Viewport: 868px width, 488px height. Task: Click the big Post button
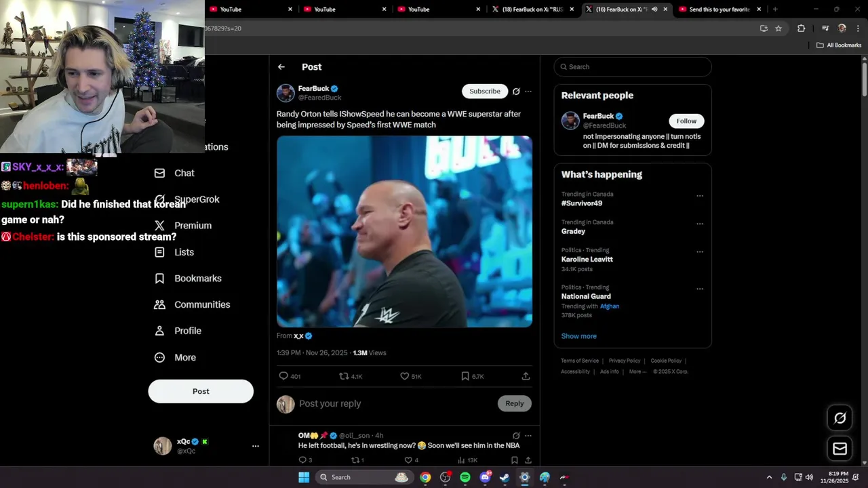coord(201,391)
